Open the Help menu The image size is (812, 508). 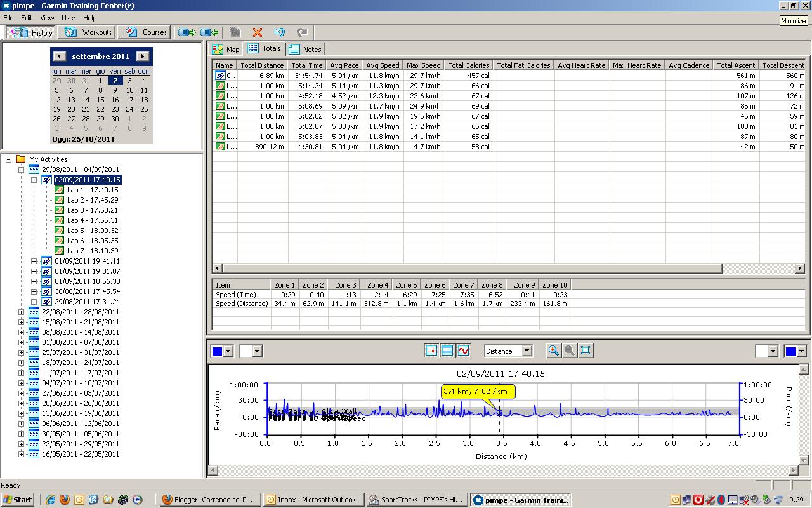point(89,18)
